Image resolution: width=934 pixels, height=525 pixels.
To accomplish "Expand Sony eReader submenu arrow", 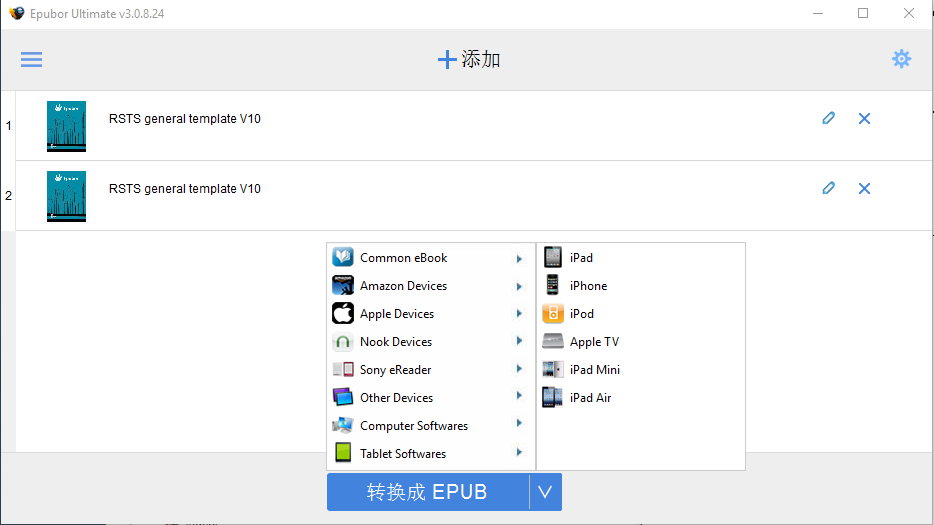I will point(519,369).
